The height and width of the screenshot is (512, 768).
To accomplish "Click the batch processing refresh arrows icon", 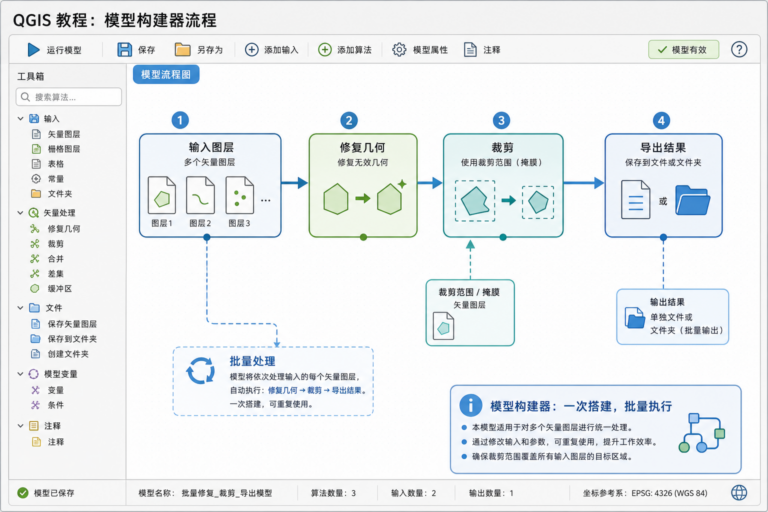I will pyautogui.click(x=200, y=370).
